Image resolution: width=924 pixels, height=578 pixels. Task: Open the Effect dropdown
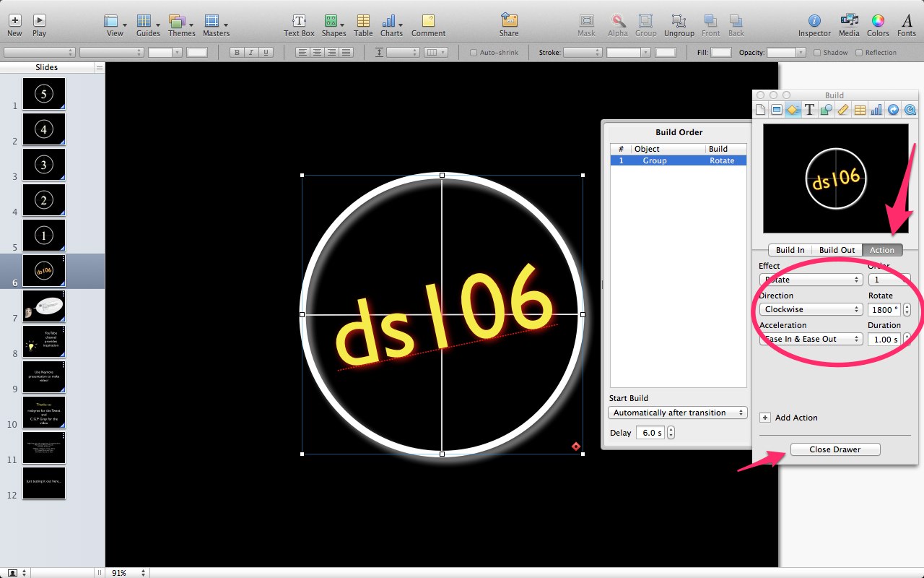(x=811, y=280)
